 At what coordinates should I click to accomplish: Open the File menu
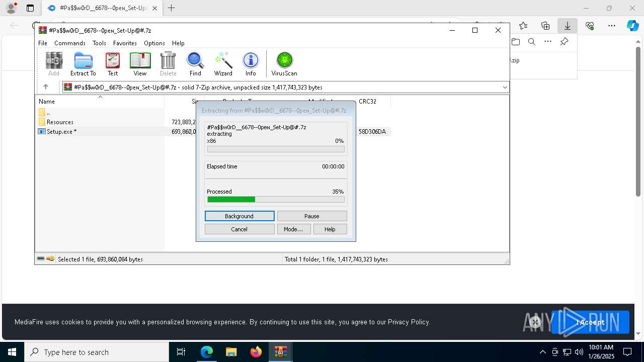point(43,43)
